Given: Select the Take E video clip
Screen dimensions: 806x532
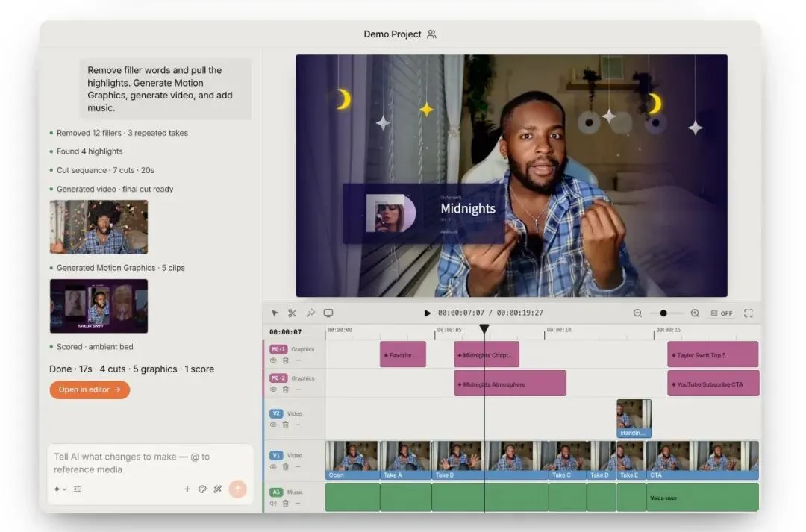Looking at the screenshot, I should pos(631,460).
